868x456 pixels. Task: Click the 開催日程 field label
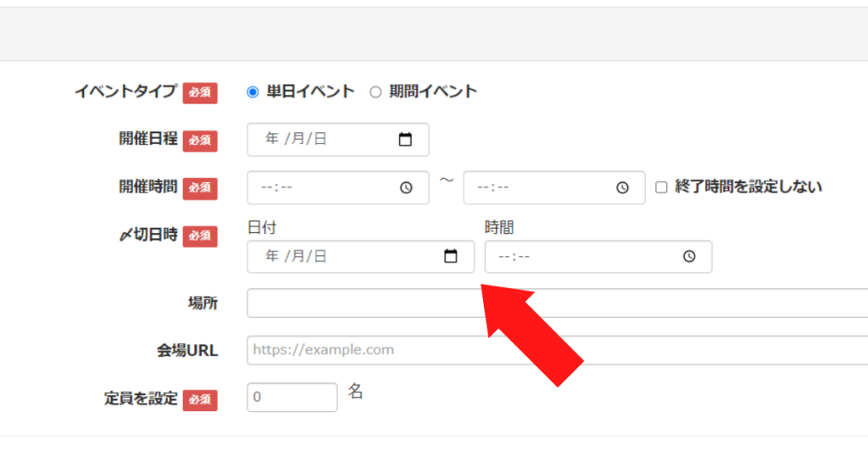(x=147, y=139)
